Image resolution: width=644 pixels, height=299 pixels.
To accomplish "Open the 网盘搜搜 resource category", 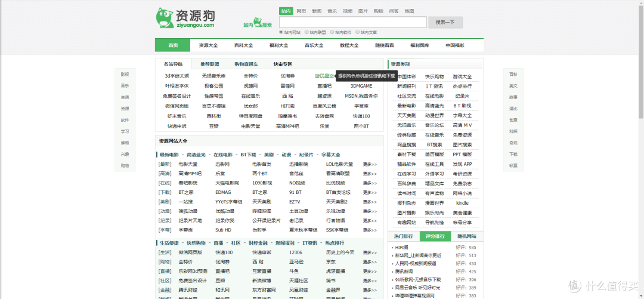I will click(x=407, y=145).
